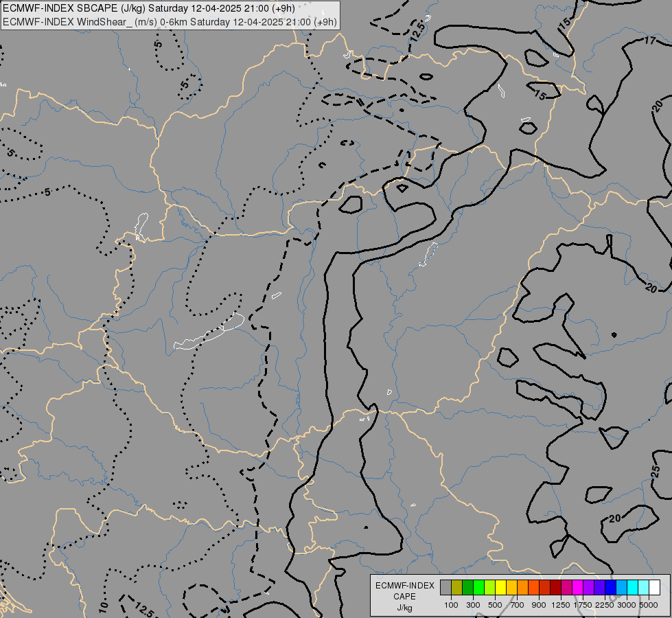This screenshot has width=672, height=618.
Task: Select the bright magenta legend swatch
Action: tap(577, 588)
